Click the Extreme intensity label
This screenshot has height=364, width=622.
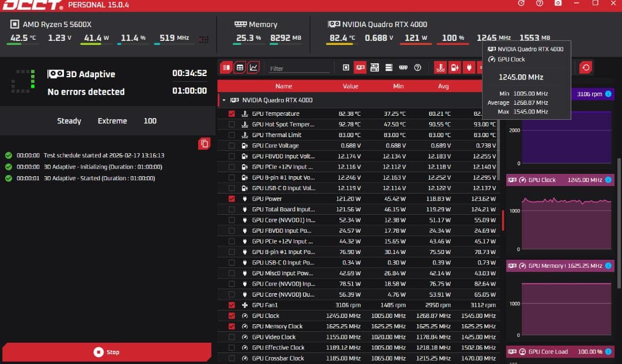[x=112, y=121]
